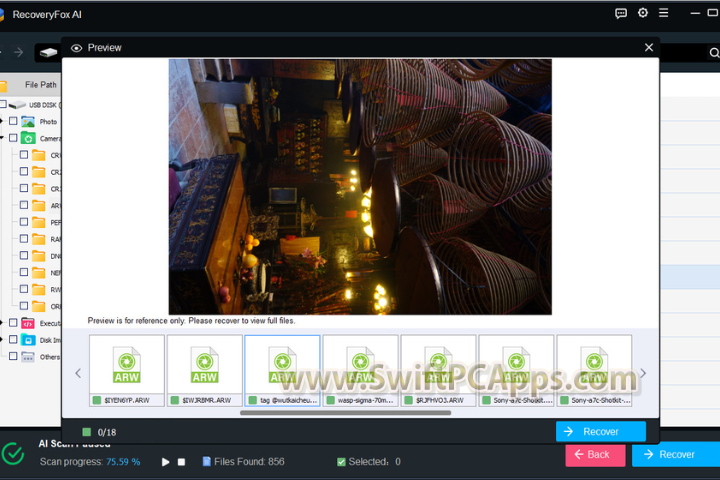Go back with the pink Back button
The width and height of the screenshot is (720, 480).
click(x=595, y=455)
